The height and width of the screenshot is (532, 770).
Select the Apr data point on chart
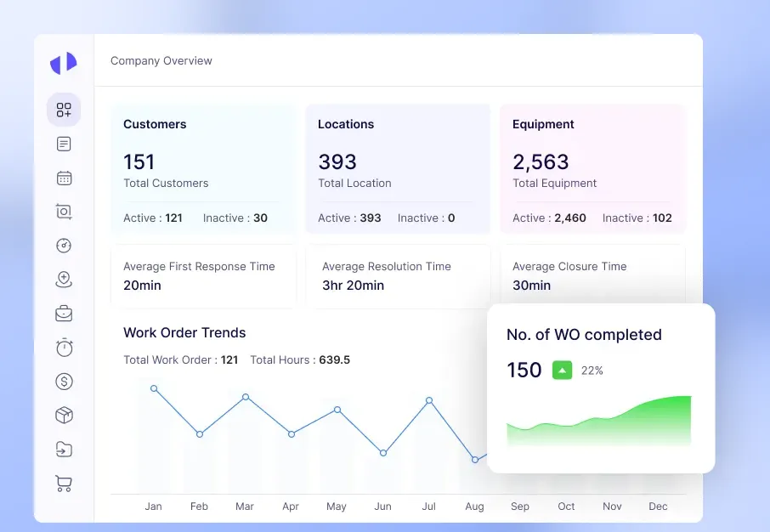pos(292,434)
